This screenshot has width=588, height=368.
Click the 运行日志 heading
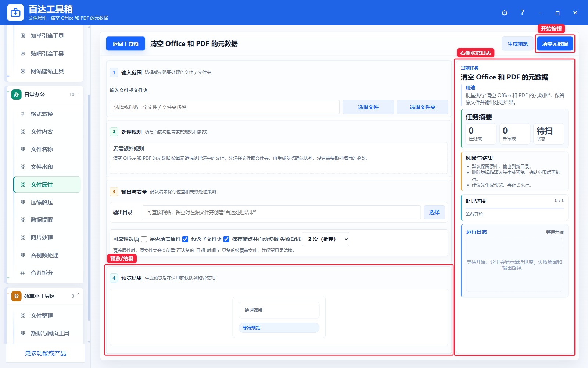[x=476, y=232]
